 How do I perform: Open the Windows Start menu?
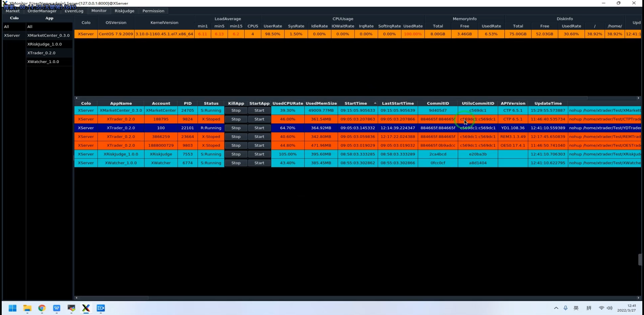[12, 308]
